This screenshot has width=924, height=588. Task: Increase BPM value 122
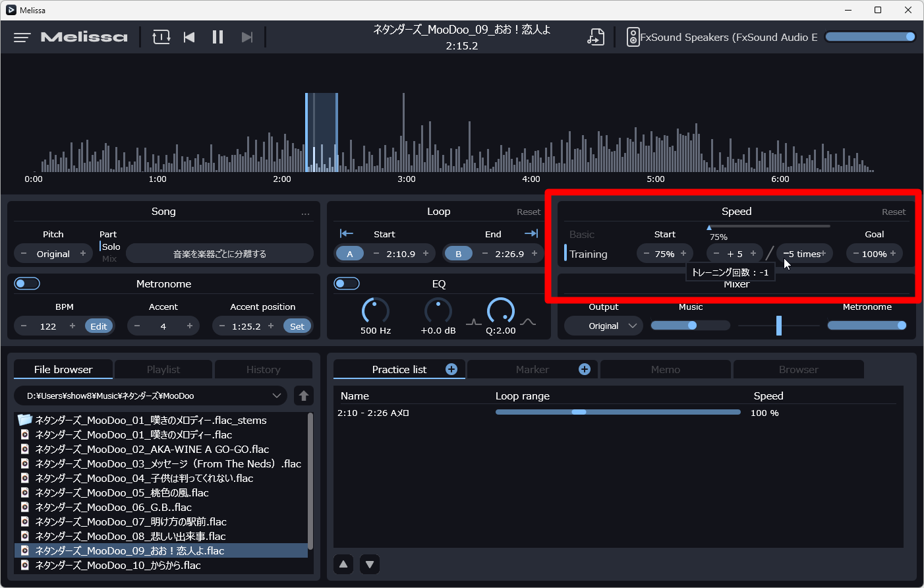[x=72, y=326]
